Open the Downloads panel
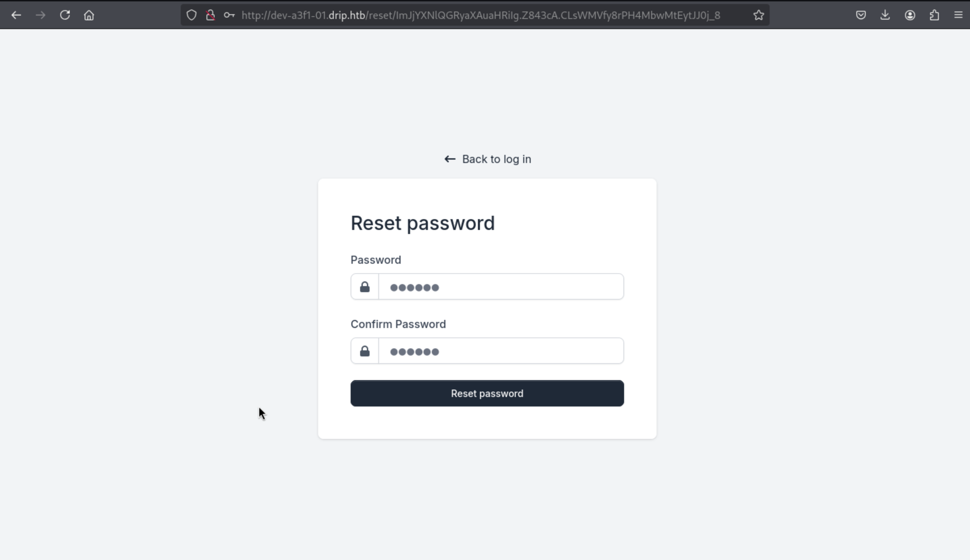Viewport: 970px width, 560px height. click(885, 15)
